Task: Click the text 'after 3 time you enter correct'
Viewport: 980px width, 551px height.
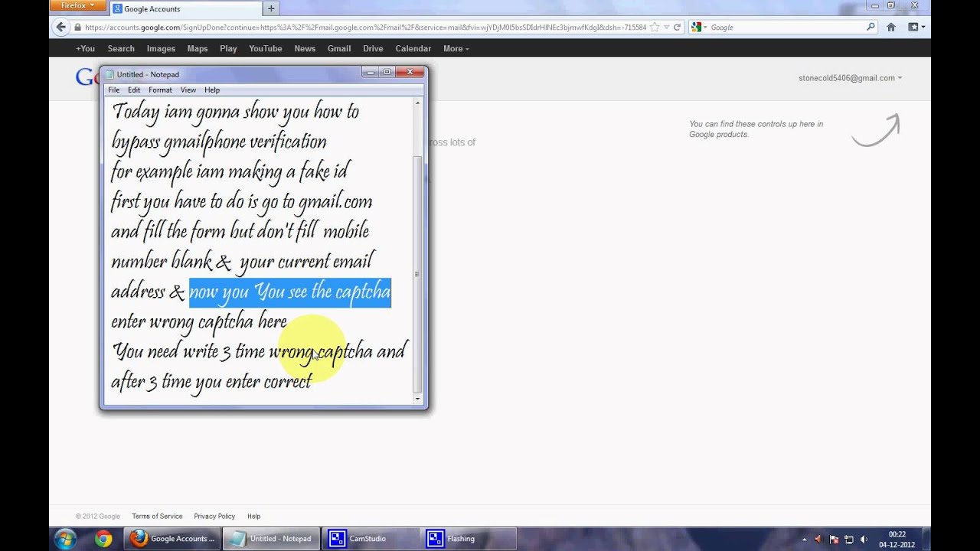Action: point(211,382)
